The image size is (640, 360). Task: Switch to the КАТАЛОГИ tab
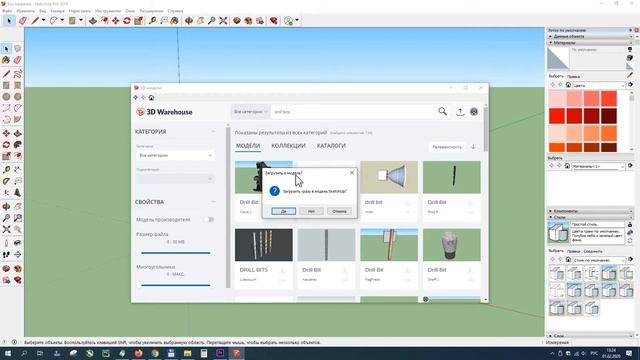click(331, 146)
